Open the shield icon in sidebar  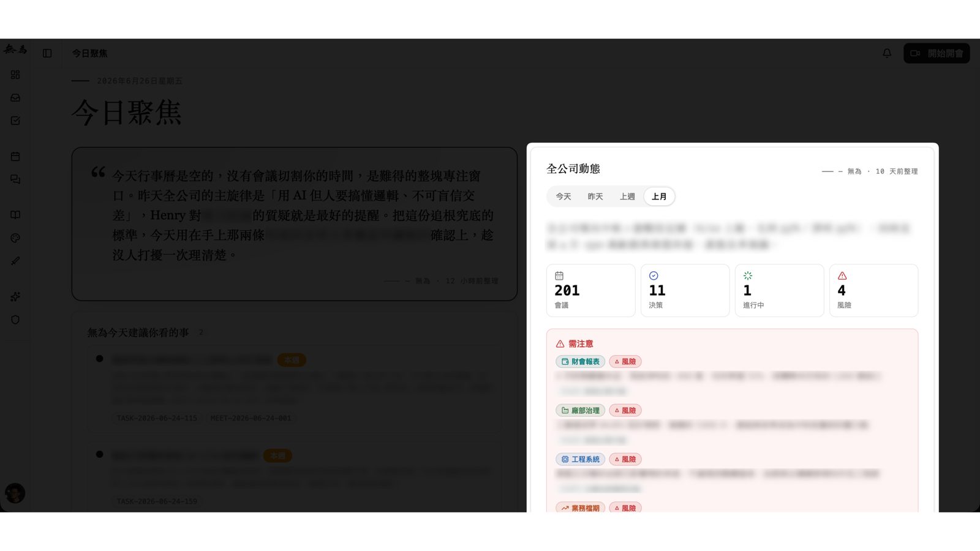click(x=15, y=320)
